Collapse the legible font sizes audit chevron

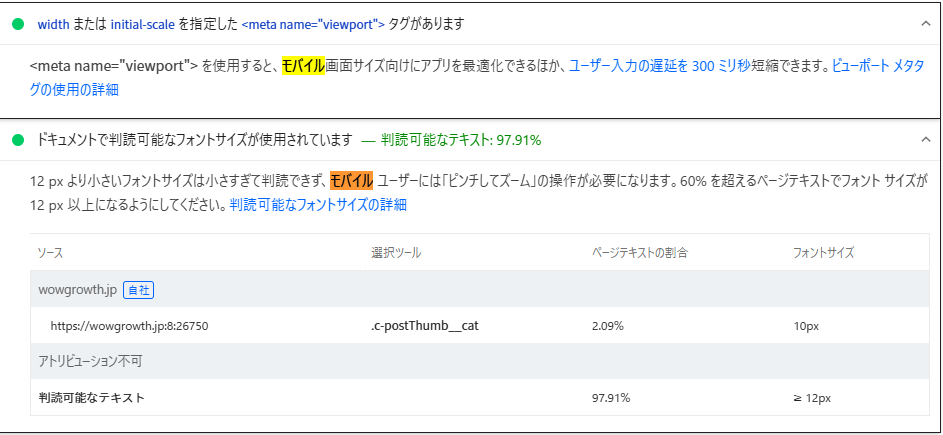(x=924, y=140)
